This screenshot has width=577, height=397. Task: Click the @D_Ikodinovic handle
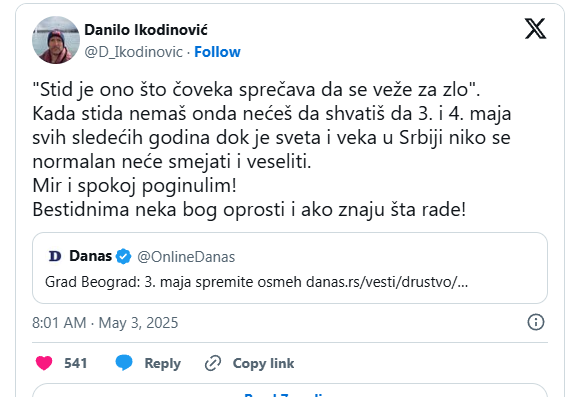click(133, 52)
